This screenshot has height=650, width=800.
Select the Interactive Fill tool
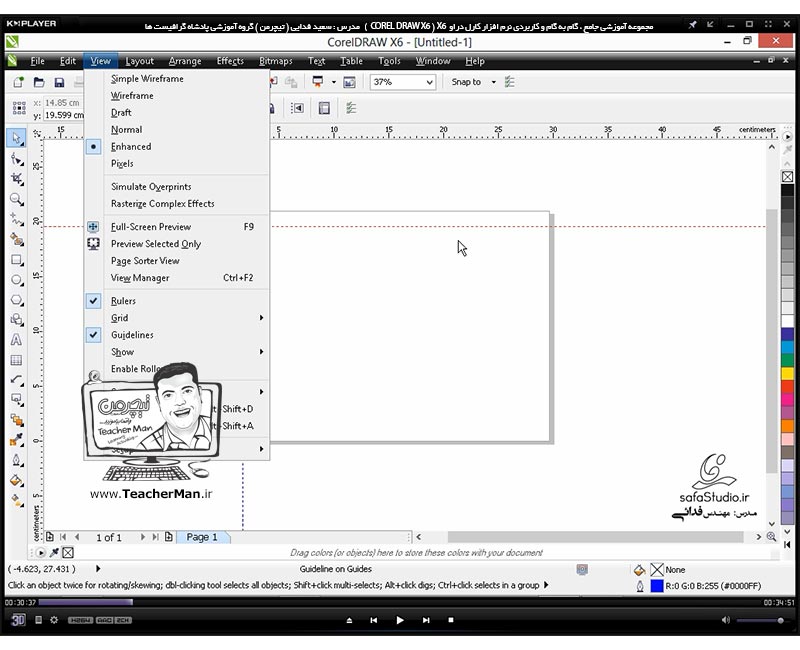[16, 501]
